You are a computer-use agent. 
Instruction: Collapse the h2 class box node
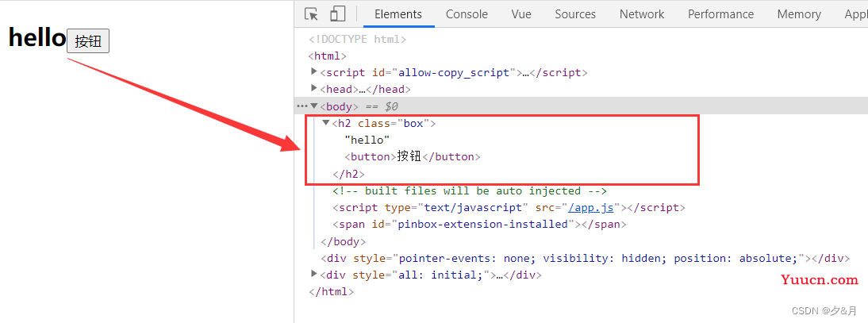point(325,122)
